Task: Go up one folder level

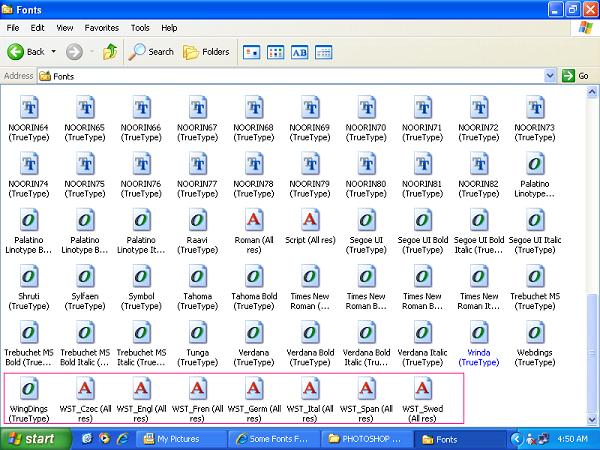Action: 110,52
